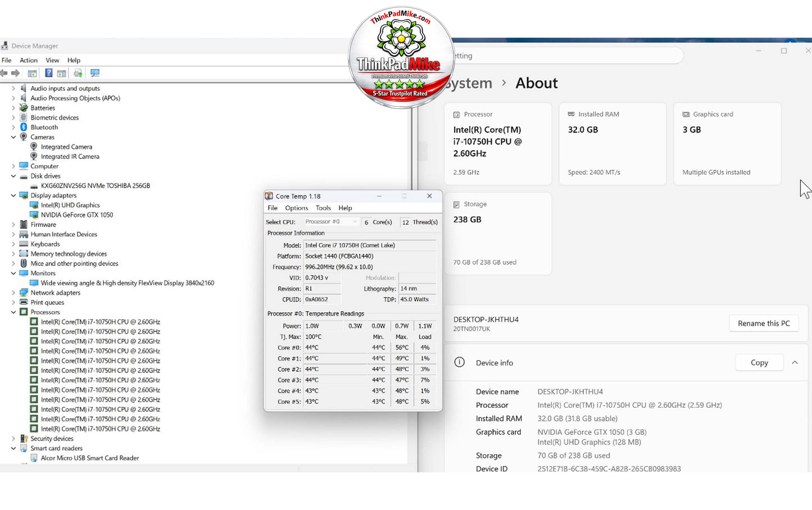Click the Back arrow in Device Manager toolbar
This screenshot has width=812, height=510.
4,73
